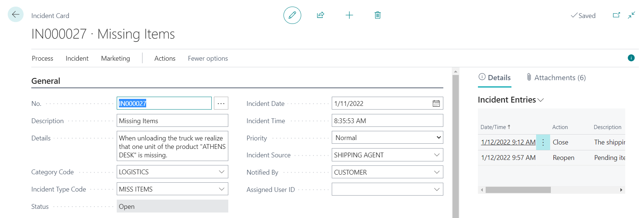Go back with the arrow button

pyautogui.click(x=15, y=15)
